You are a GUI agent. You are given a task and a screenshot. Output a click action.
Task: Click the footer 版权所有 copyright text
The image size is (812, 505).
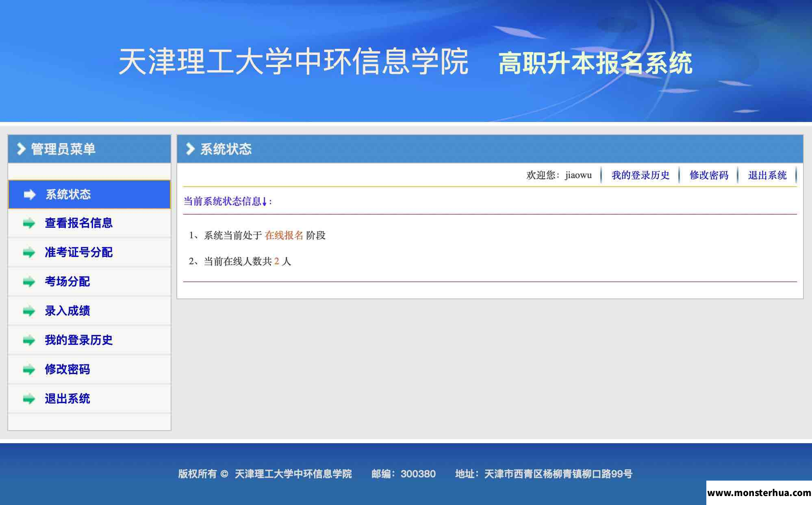265,474
